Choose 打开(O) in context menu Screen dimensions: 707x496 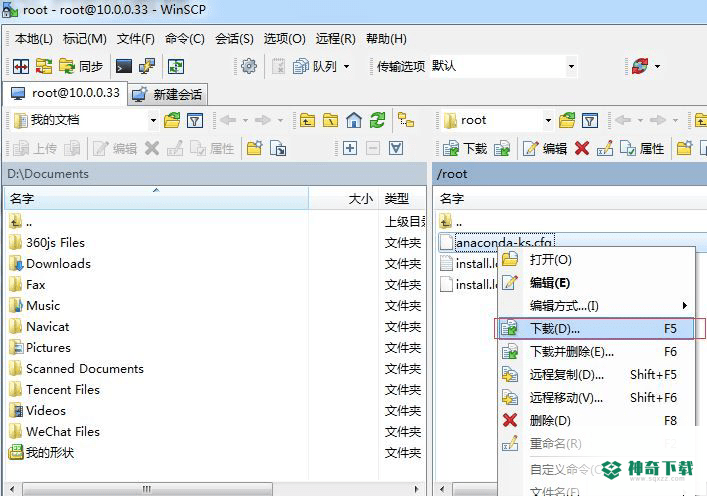(595, 260)
